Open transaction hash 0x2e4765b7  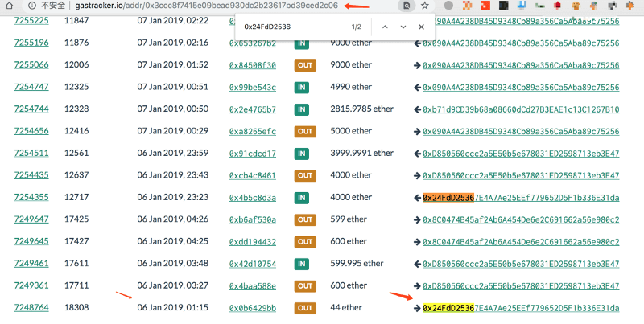[x=253, y=109]
